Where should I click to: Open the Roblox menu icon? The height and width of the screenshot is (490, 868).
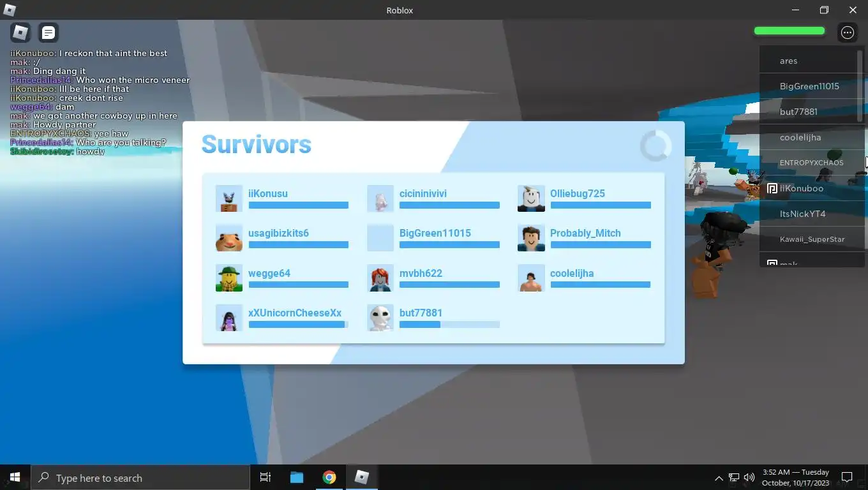click(20, 32)
